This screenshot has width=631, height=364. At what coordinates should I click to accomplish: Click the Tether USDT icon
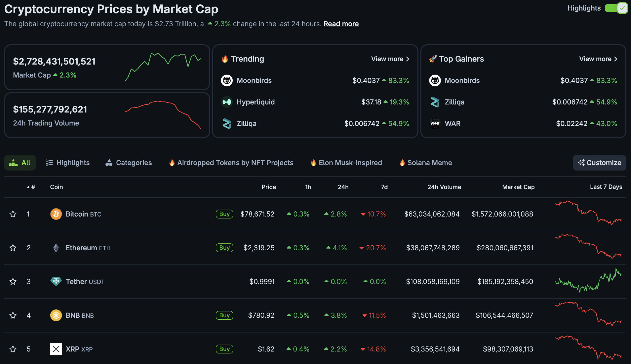pos(56,281)
